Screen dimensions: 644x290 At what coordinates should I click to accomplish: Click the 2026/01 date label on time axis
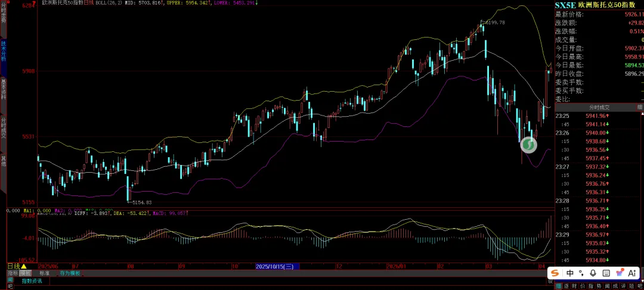point(395,267)
